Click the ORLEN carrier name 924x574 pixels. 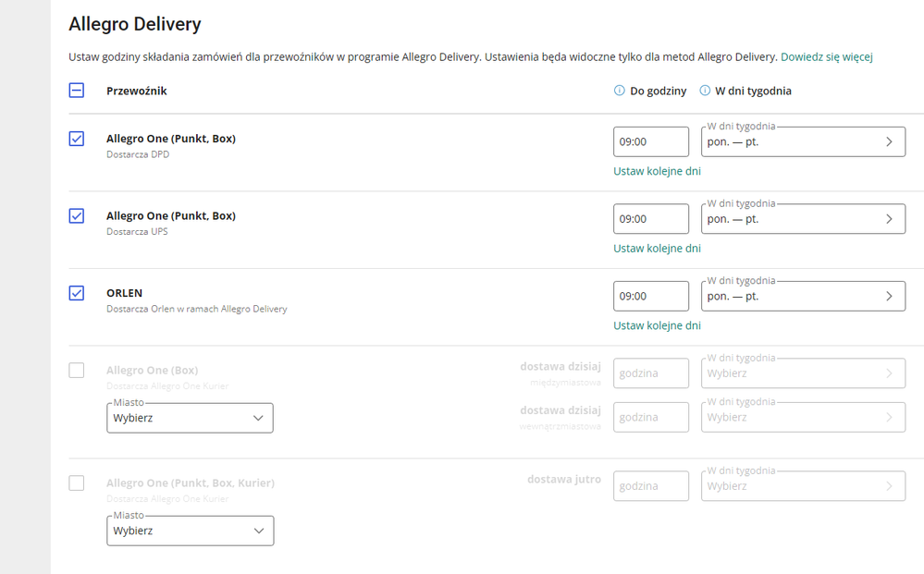pos(124,293)
